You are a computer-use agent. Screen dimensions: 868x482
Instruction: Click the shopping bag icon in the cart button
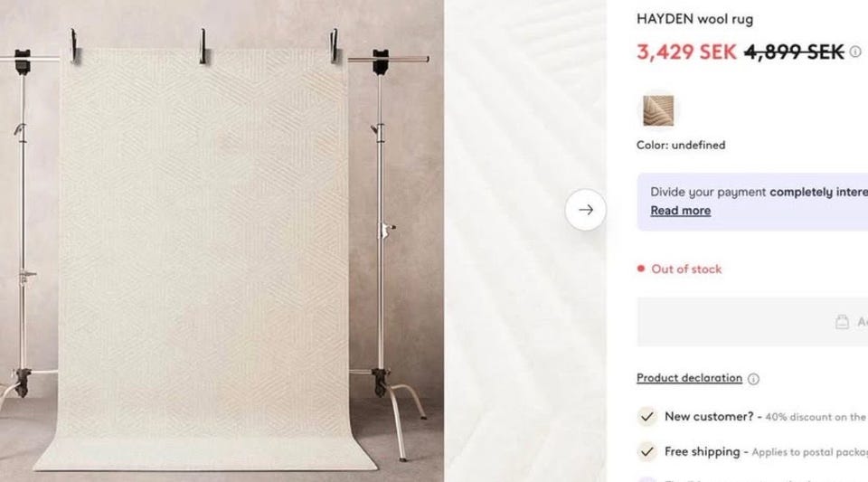point(842,322)
